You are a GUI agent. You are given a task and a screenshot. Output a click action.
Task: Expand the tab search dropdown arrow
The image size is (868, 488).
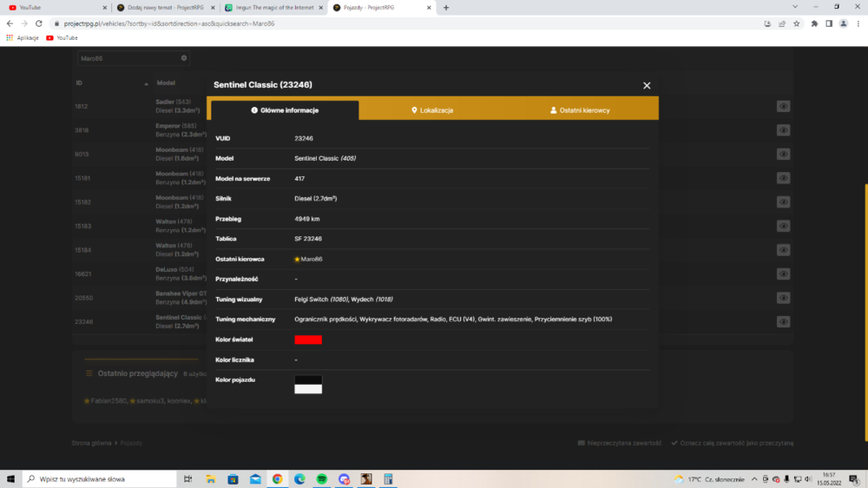pyautogui.click(x=795, y=7)
